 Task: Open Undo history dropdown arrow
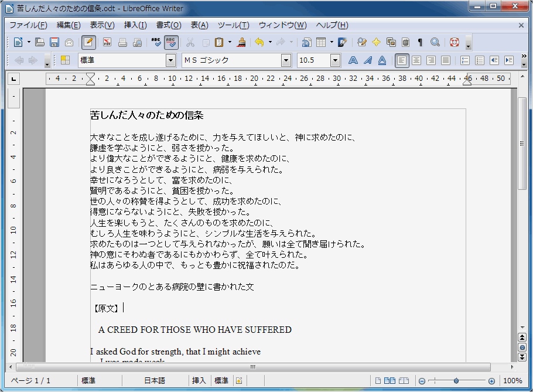(270, 43)
